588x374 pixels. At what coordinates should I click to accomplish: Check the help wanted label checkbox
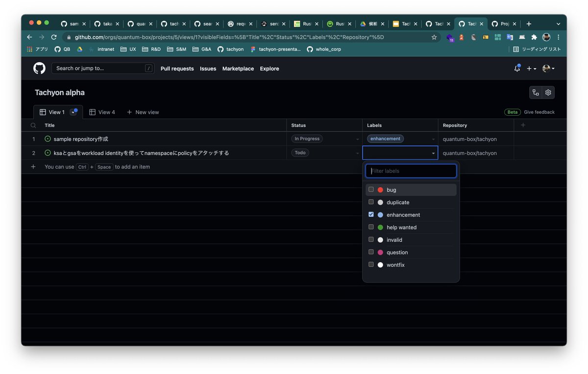371,227
